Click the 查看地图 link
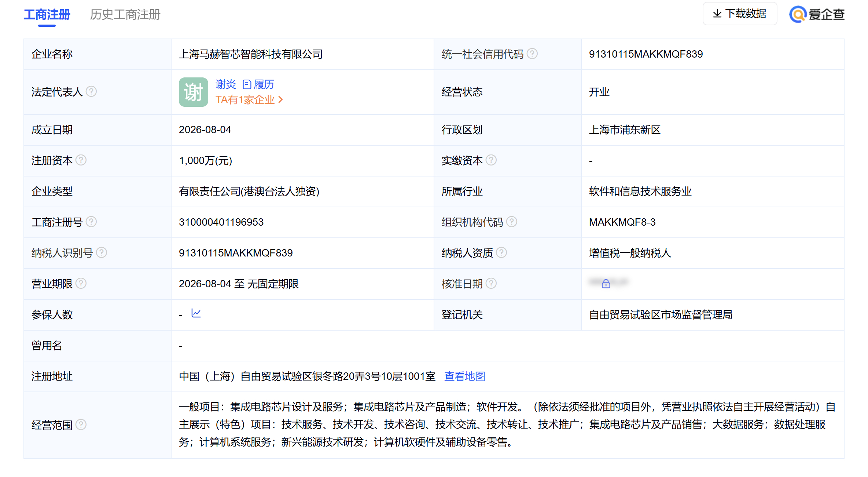 [465, 376]
